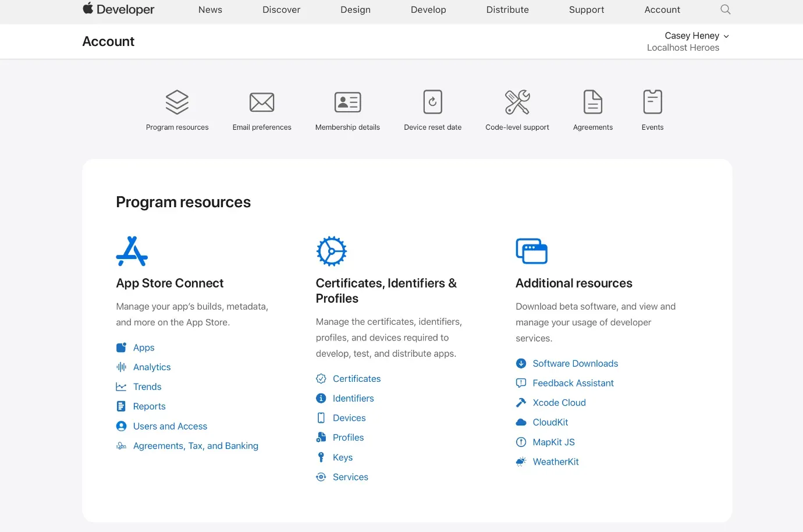The width and height of the screenshot is (803, 532).
Task: Click the Reports document icon
Action: point(121,406)
